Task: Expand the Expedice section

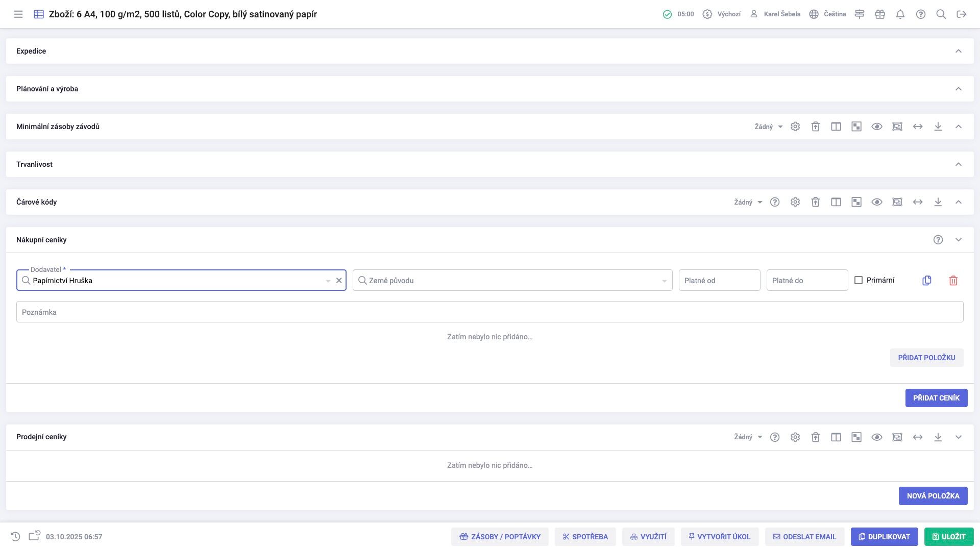Action: pyautogui.click(x=959, y=51)
